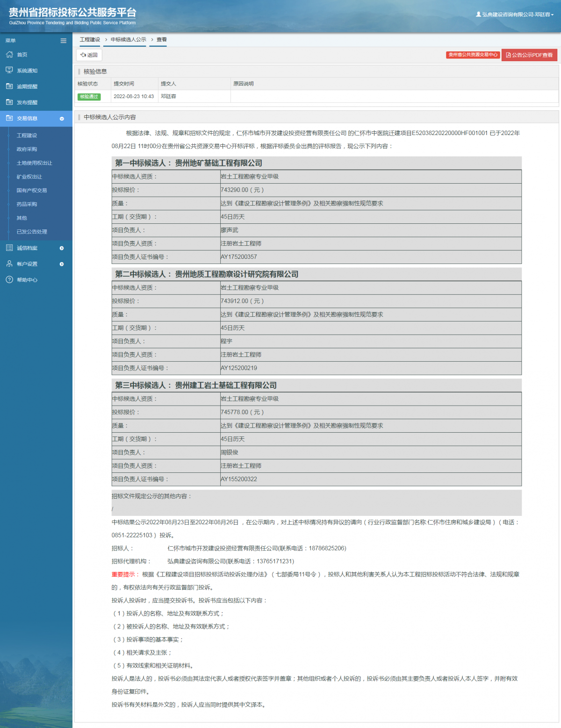Open 逾期提醒 menu item
The height and width of the screenshot is (728, 561).
[x=27, y=86]
